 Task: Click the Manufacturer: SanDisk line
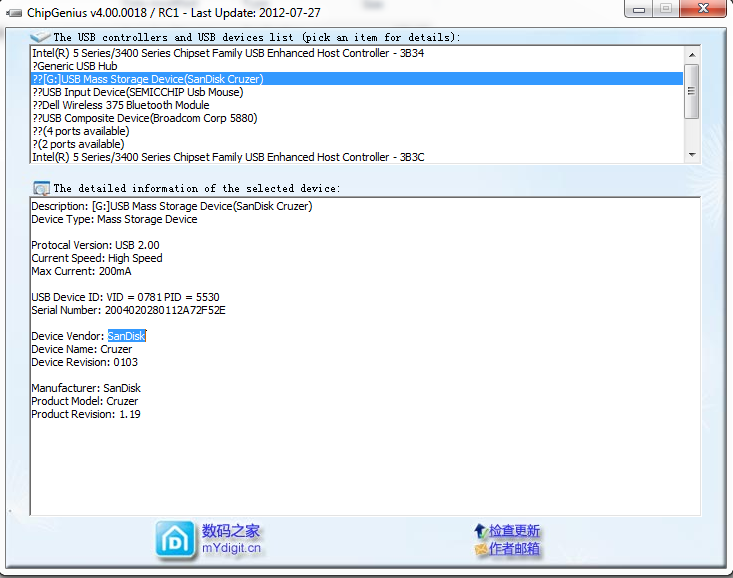pos(86,388)
